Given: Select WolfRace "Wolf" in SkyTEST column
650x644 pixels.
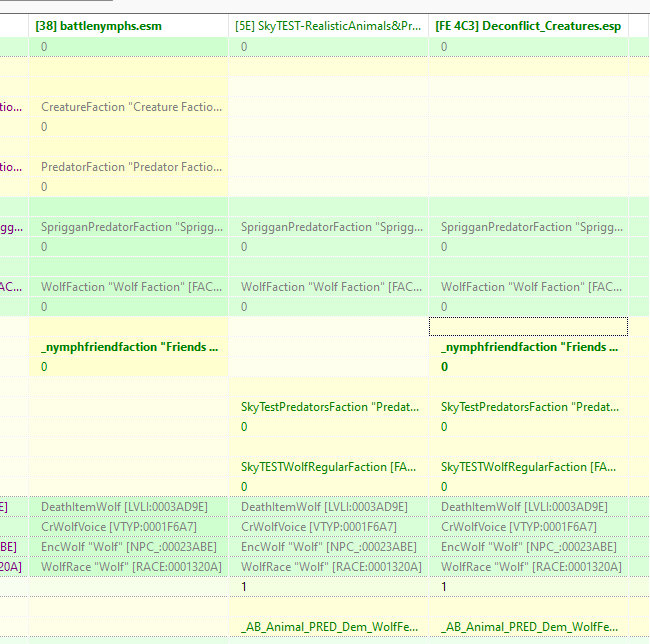Looking at the screenshot, I should (x=328, y=567).
